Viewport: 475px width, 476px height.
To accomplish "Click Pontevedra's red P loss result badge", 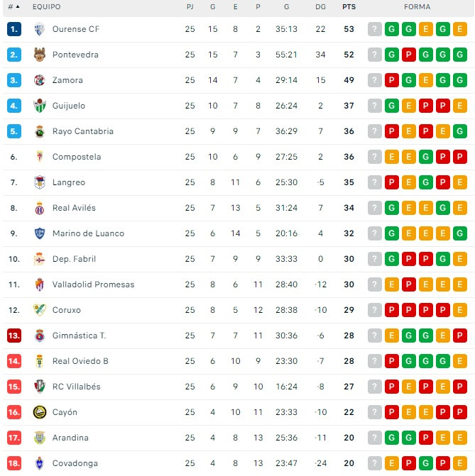I will [408, 55].
